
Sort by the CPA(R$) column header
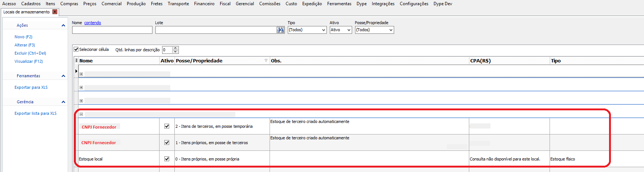click(x=509, y=61)
